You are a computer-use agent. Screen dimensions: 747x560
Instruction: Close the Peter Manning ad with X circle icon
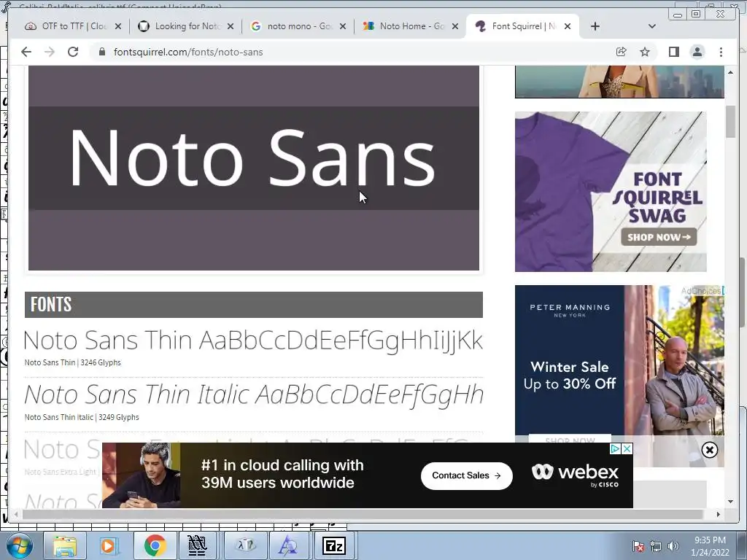[x=709, y=450]
